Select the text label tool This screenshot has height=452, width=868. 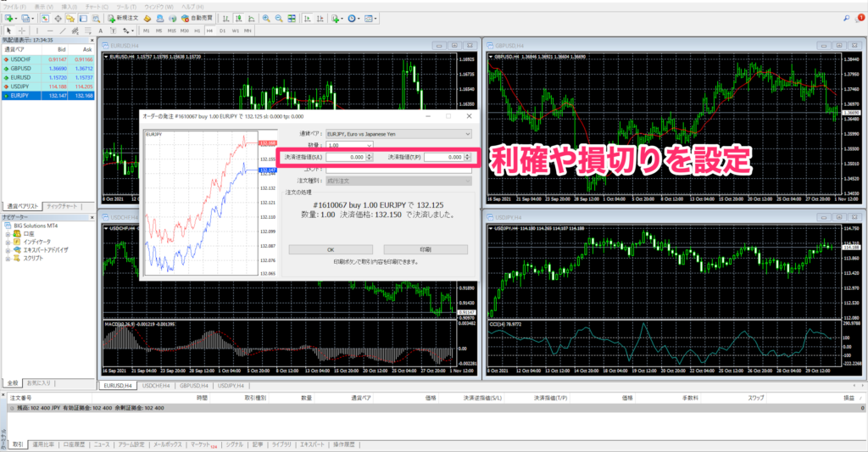click(x=113, y=31)
